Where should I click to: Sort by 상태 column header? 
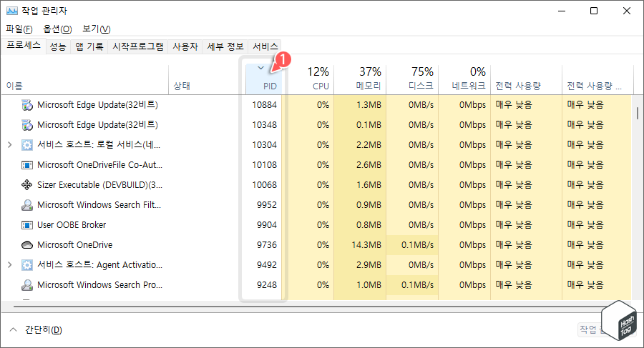coord(207,79)
